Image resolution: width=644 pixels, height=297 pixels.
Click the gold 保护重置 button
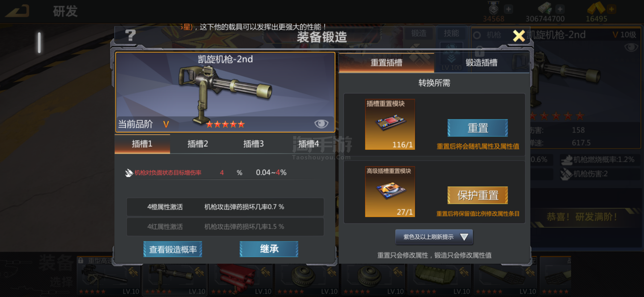pos(477,195)
